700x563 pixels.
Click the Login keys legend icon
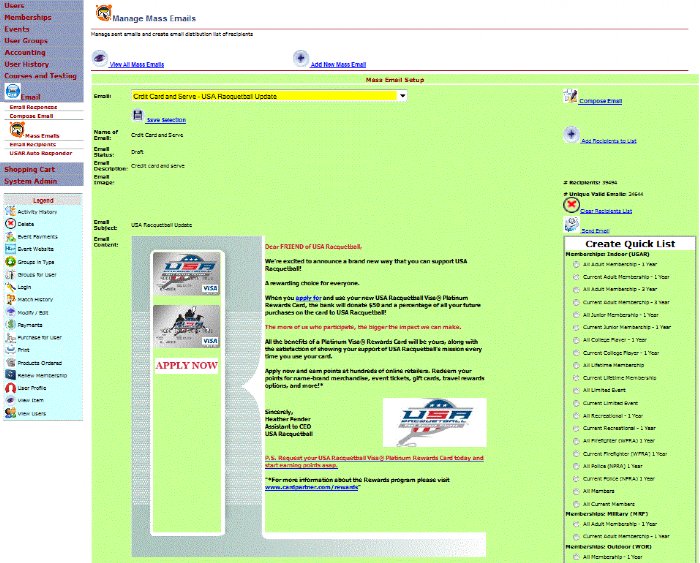coord(10,287)
